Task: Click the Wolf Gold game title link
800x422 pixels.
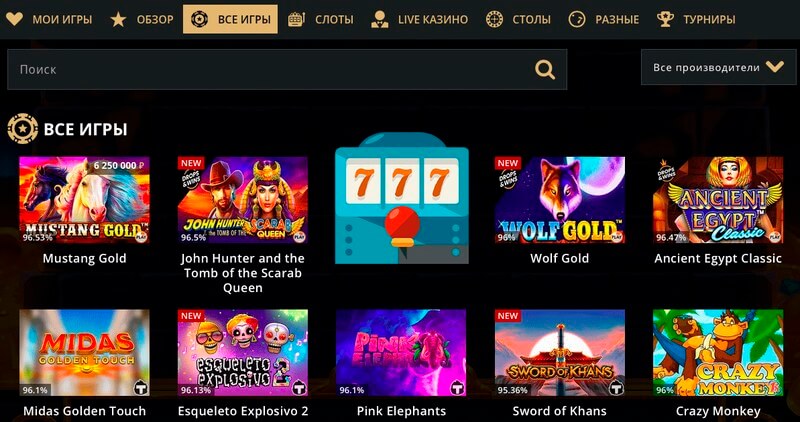Action: coord(560,258)
